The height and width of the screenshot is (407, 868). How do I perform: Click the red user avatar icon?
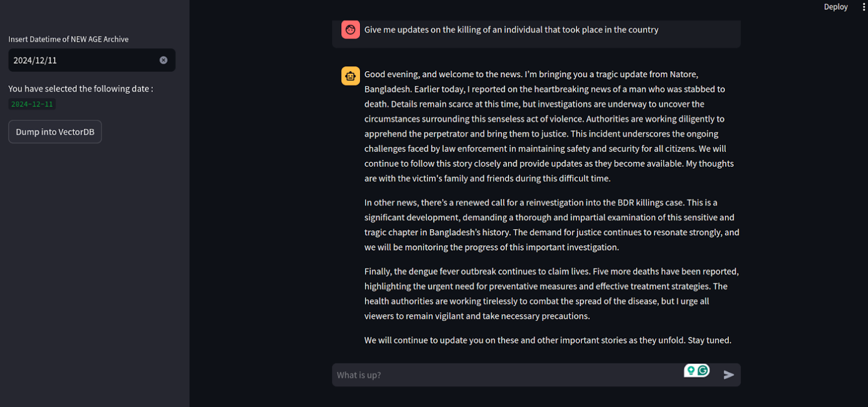click(351, 30)
